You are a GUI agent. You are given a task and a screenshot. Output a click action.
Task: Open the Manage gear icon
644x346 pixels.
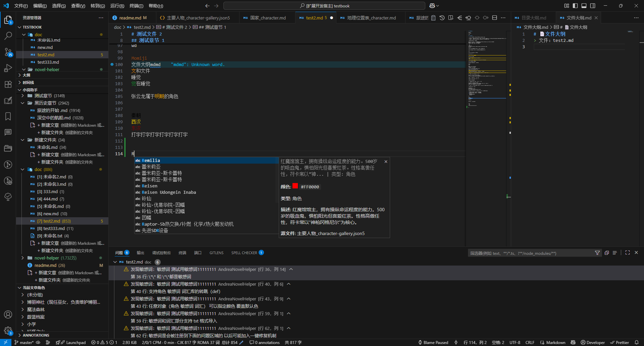(8, 331)
